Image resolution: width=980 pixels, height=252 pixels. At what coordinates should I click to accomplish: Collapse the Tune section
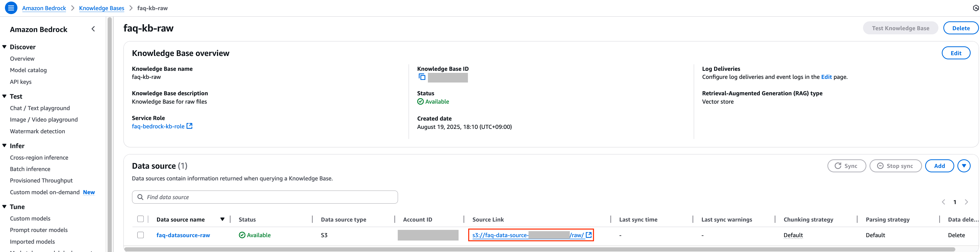pos(5,207)
